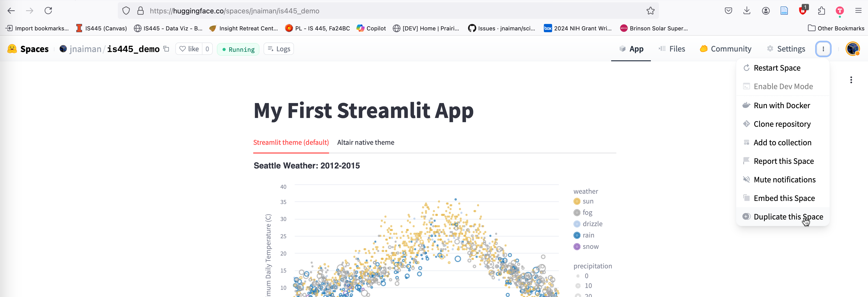Viewport: 868px width, 297px height.
Task: Toggle the rain weather legend entry
Action: pyautogui.click(x=588, y=235)
